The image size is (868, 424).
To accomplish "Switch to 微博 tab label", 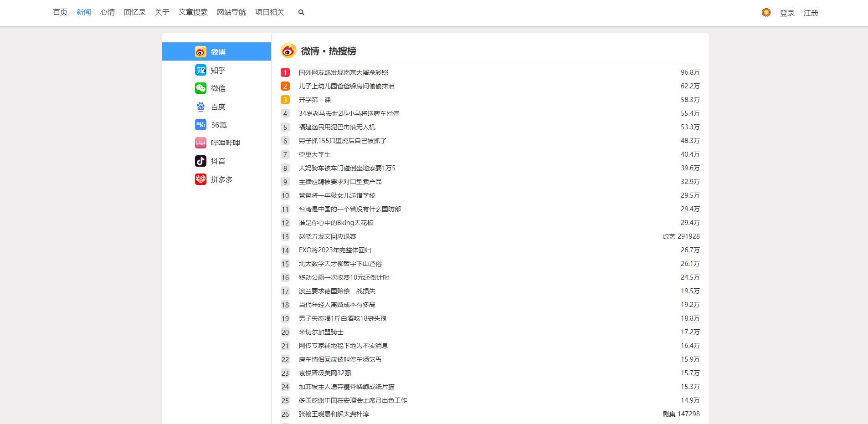I will [218, 52].
